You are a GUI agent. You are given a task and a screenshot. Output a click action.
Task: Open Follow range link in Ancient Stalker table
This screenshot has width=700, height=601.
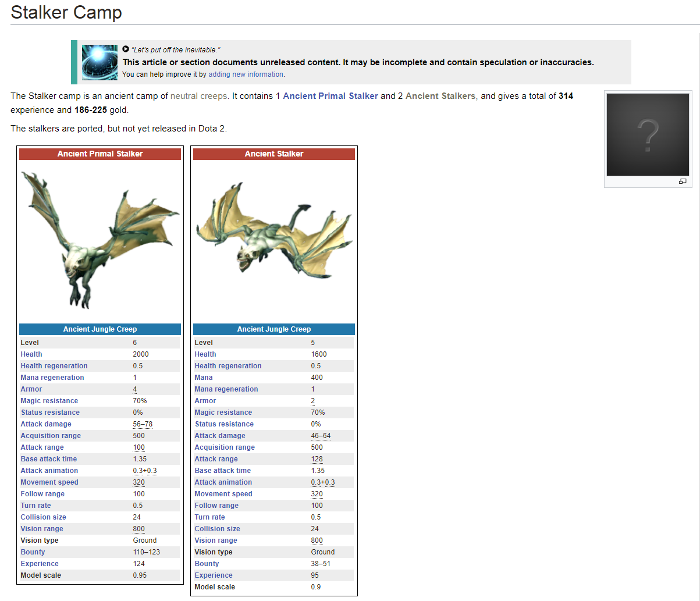216,506
